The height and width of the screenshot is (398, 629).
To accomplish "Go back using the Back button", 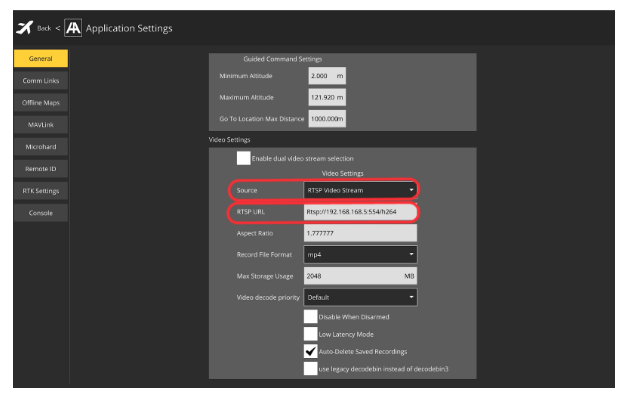I will 44,28.
